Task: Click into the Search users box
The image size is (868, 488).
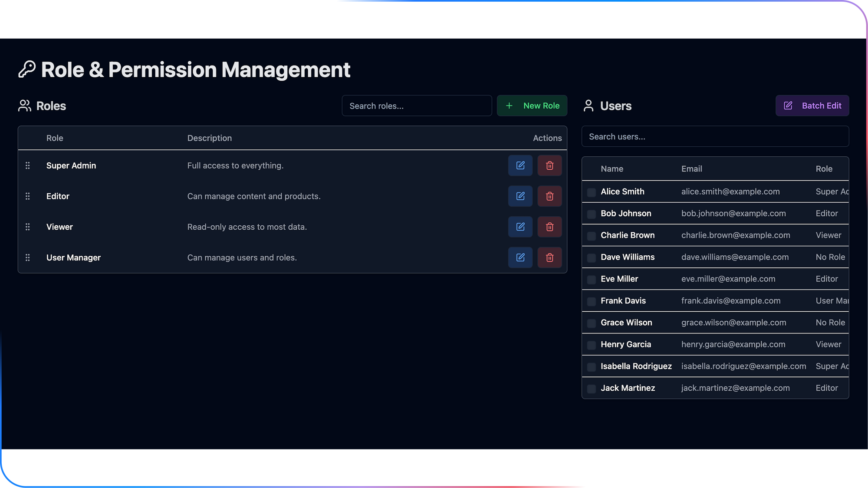Action: [715, 137]
